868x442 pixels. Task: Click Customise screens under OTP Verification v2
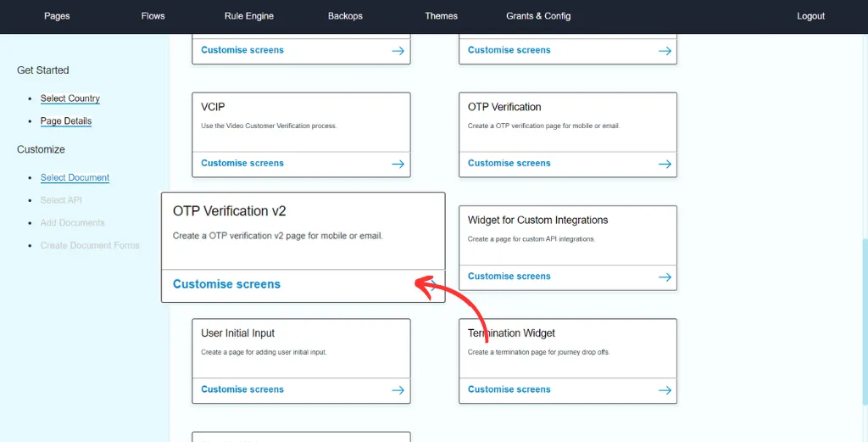(226, 284)
